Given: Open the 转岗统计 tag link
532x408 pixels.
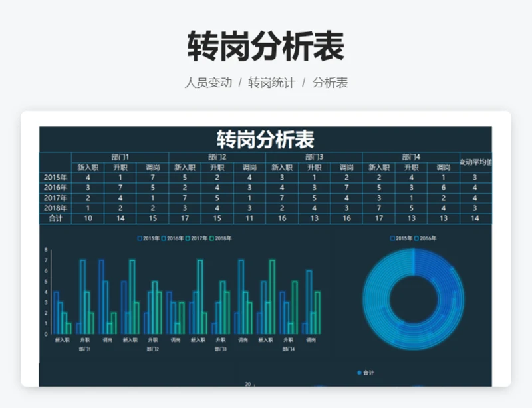Looking at the screenshot, I should coord(271,83).
